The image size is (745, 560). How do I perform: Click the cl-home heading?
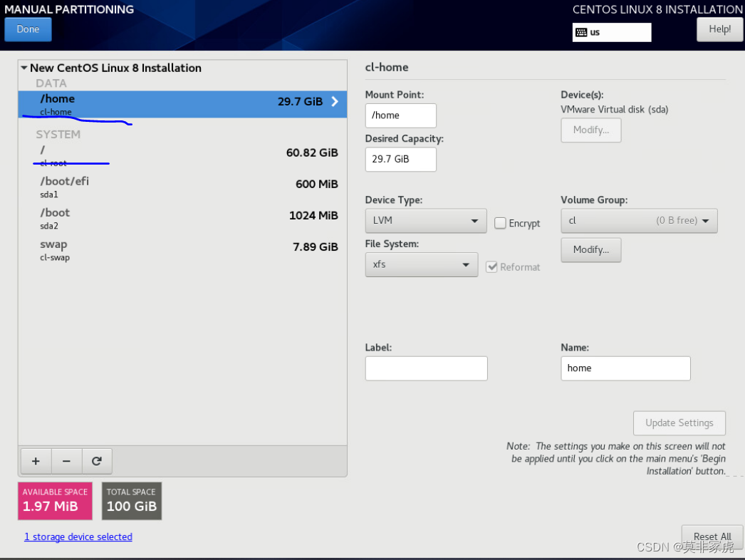coord(387,67)
